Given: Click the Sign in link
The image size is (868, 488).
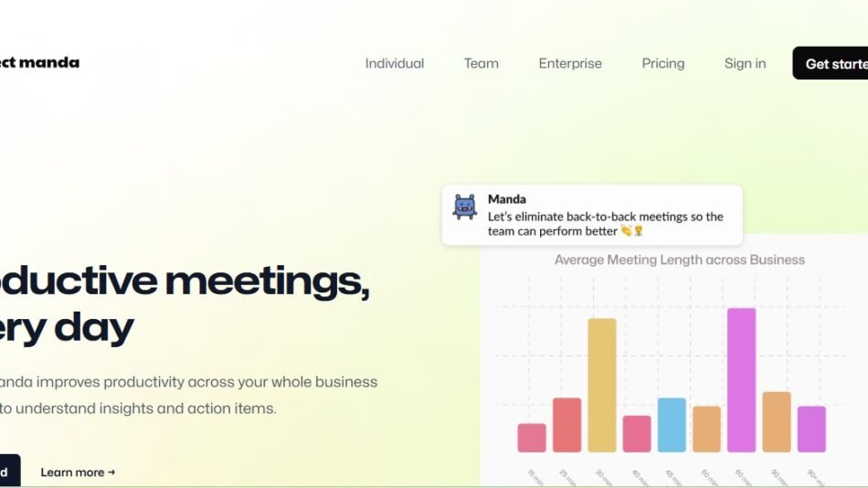Looking at the screenshot, I should [745, 63].
